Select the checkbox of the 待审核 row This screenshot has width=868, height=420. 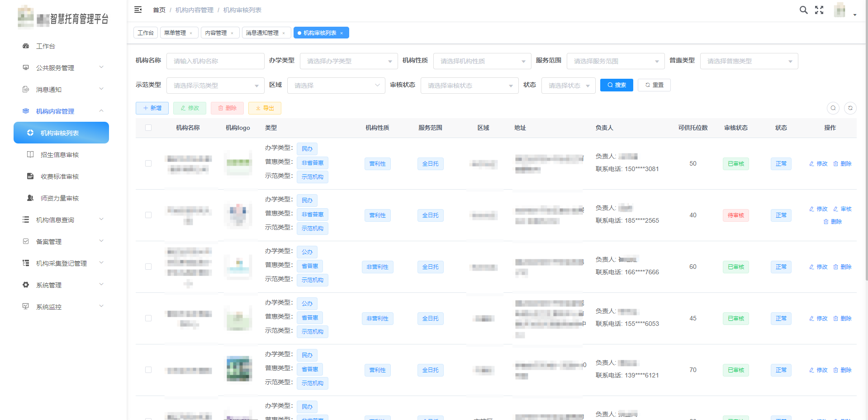tap(148, 215)
